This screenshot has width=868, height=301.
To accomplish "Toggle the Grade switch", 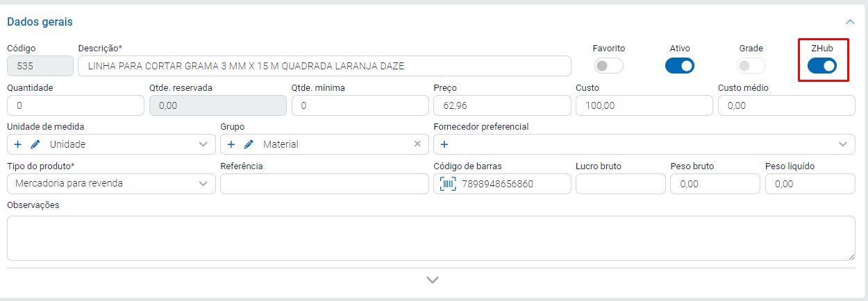I will click(x=751, y=66).
